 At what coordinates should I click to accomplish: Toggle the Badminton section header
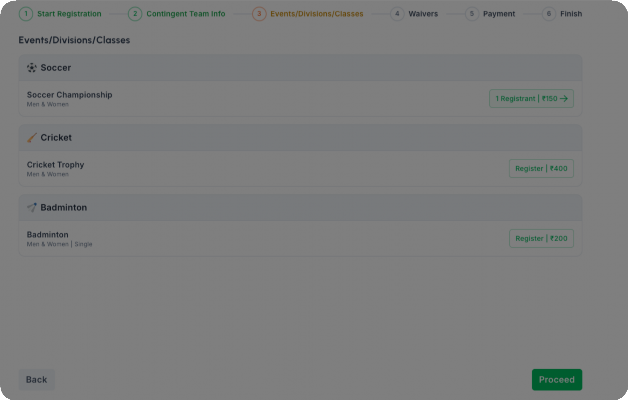point(300,208)
